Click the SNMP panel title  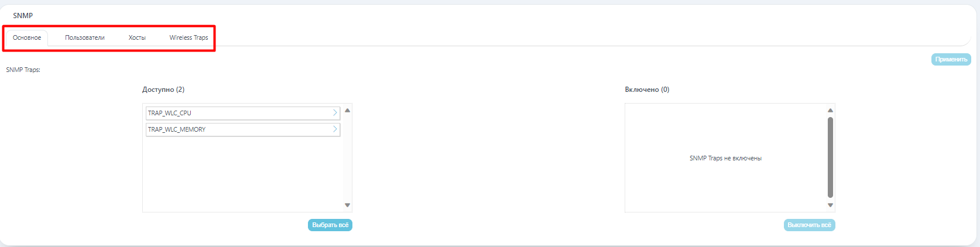click(x=23, y=16)
